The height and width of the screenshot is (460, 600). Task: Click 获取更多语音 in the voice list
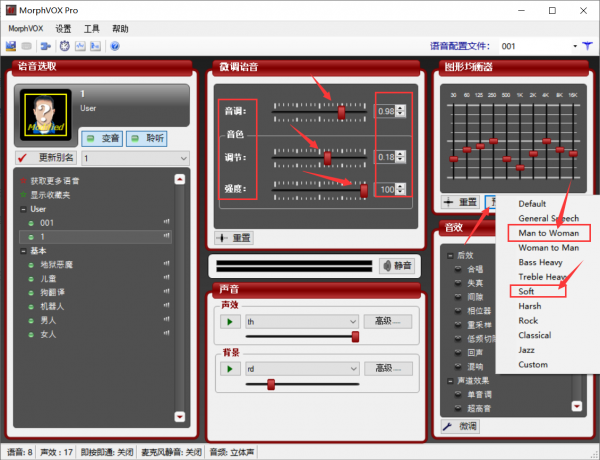(x=55, y=181)
